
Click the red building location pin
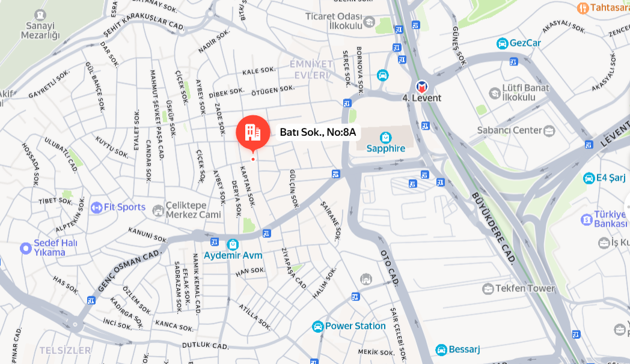coord(252,133)
